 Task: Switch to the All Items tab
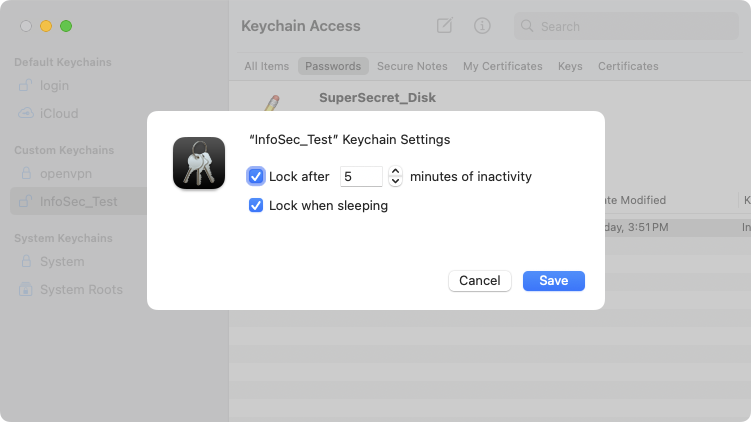coord(267,66)
